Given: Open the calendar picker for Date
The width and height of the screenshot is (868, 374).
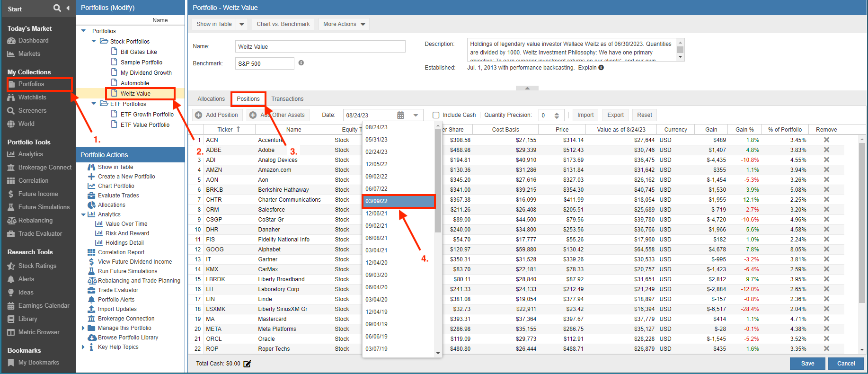Looking at the screenshot, I should [400, 115].
